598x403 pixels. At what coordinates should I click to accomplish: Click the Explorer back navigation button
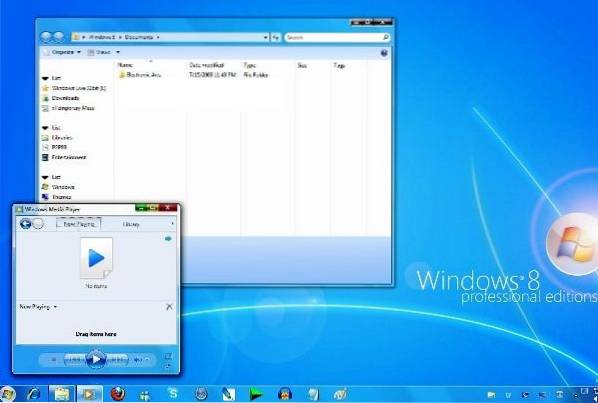click(46, 37)
